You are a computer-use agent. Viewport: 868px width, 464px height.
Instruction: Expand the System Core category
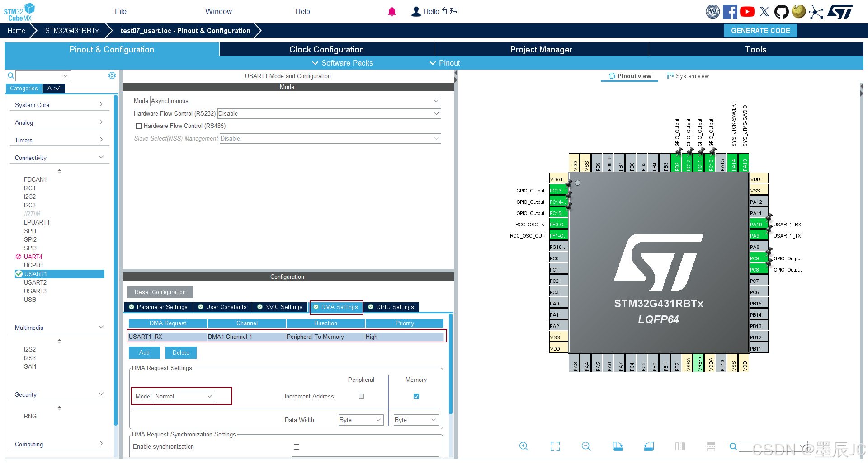click(x=59, y=105)
